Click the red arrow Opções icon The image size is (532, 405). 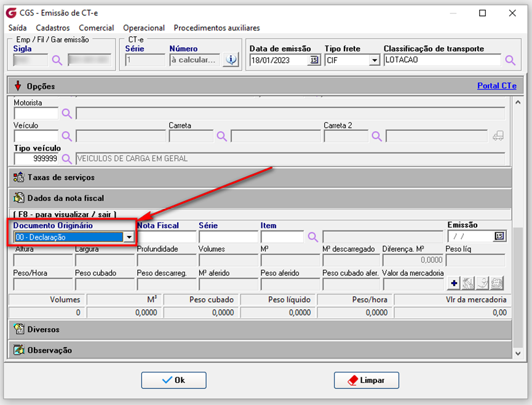[x=18, y=86]
